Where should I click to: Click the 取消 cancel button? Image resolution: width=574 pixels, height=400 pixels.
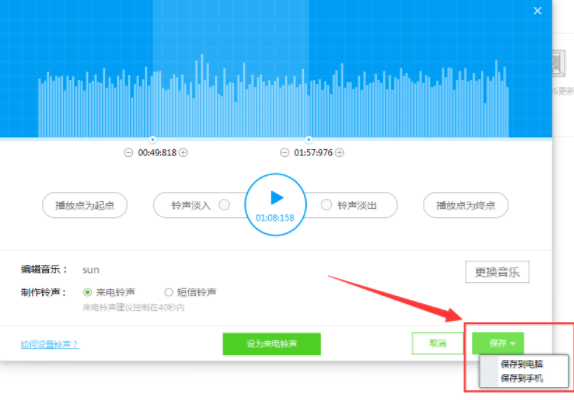coord(437,343)
